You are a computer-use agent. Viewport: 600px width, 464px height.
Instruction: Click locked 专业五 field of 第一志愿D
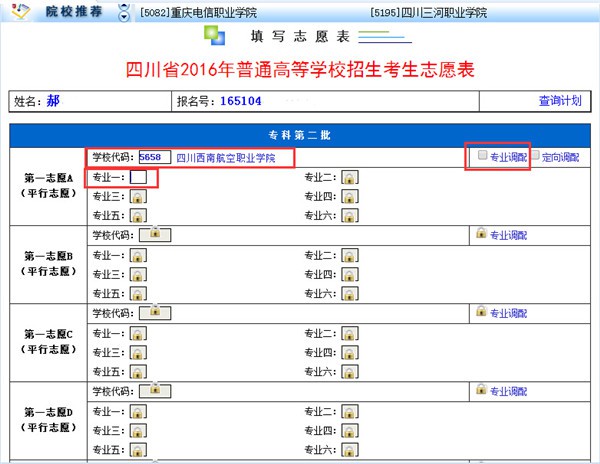(x=138, y=450)
